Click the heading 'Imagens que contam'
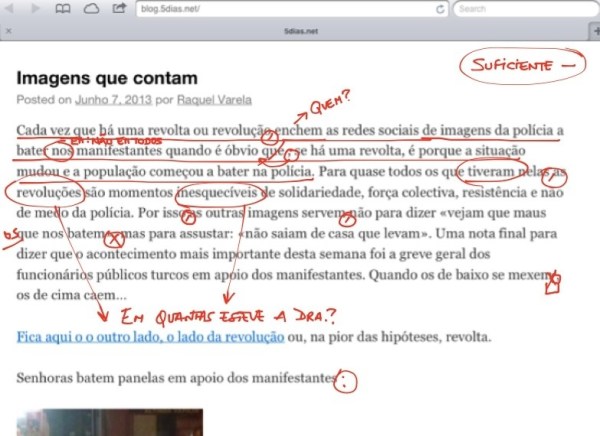Screen dimensions: 600x436 coord(107,78)
